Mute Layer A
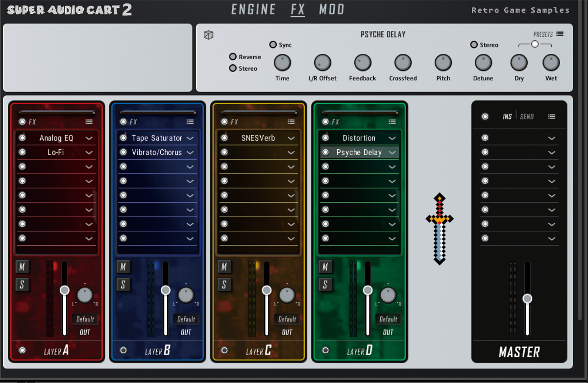This screenshot has height=383, width=588. coord(22,267)
